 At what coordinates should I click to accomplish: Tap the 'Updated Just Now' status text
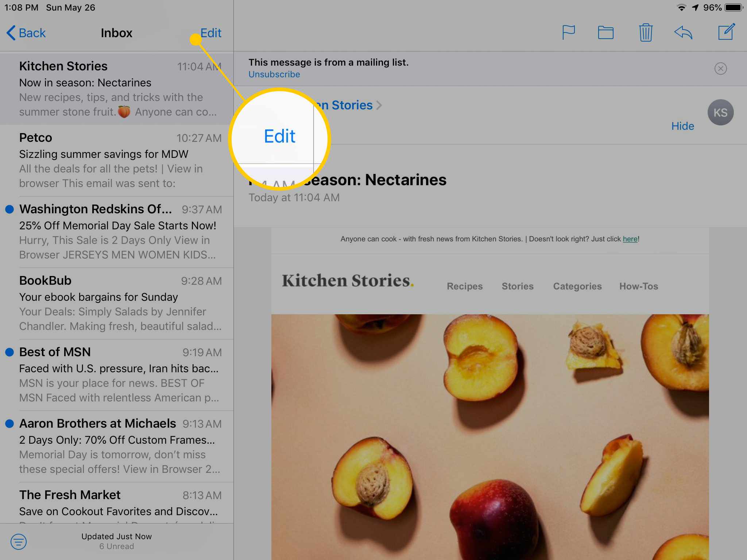(116, 536)
